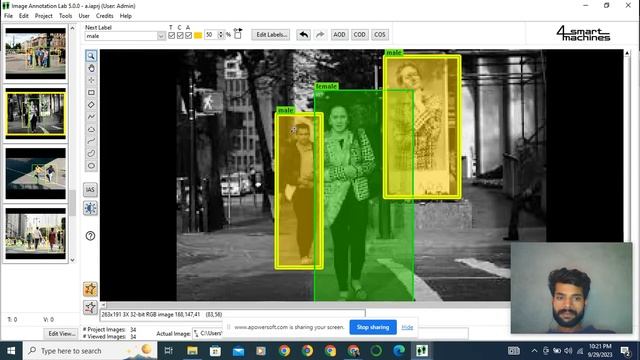Select the point marker tool
Screen dimensions: 640x360
[91, 80]
